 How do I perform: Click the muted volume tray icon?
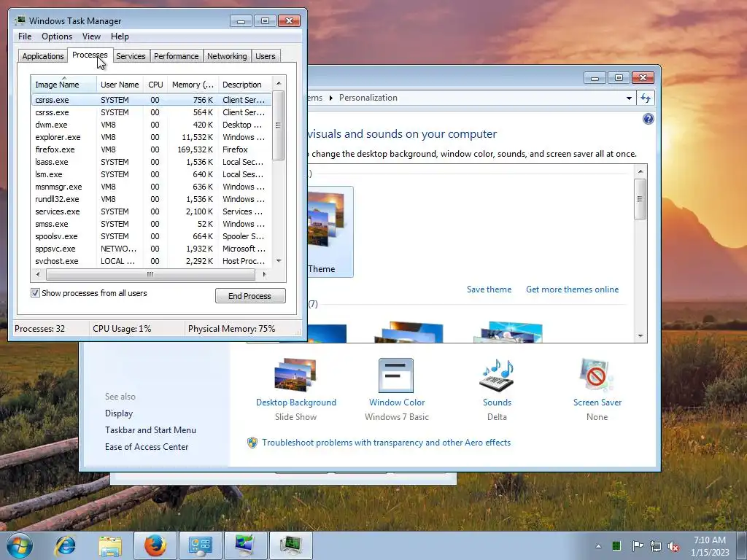point(673,545)
